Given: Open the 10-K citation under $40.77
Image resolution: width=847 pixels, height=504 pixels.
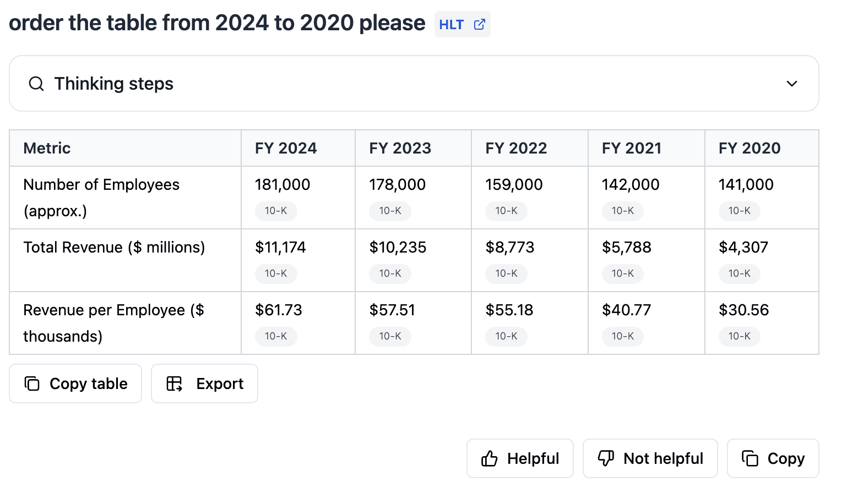Looking at the screenshot, I should 623,336.
